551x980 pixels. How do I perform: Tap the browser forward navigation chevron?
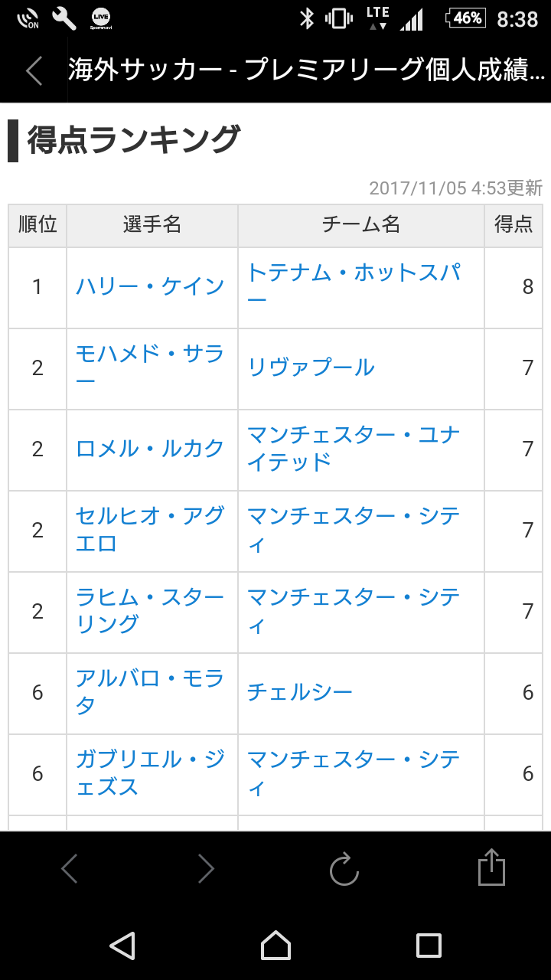[205, 869]
